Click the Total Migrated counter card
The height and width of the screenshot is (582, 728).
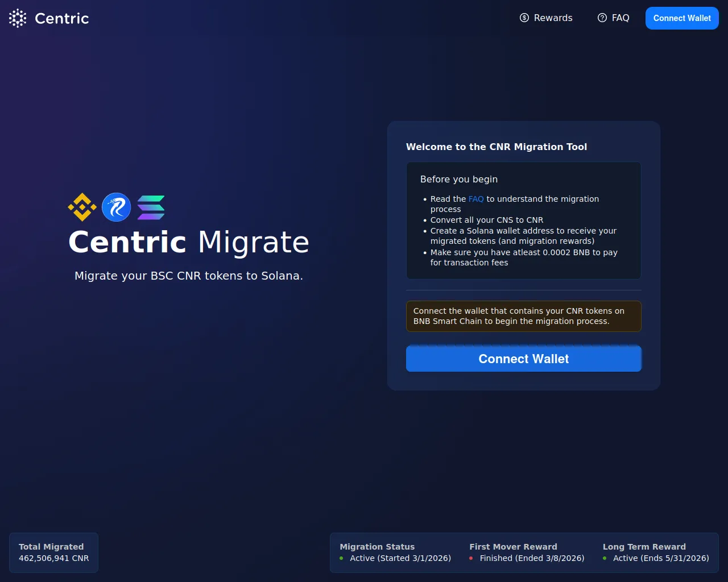click(53, 552)
